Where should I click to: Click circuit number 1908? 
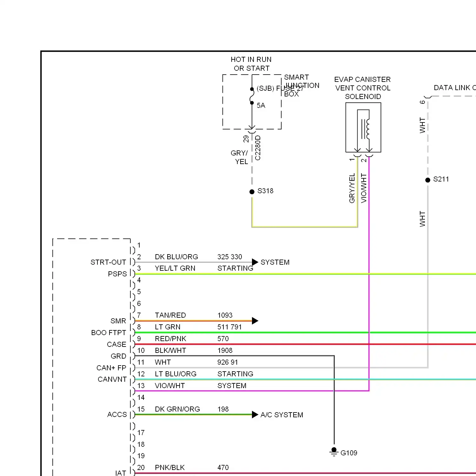pyautogui.click(x=225, y=350)
